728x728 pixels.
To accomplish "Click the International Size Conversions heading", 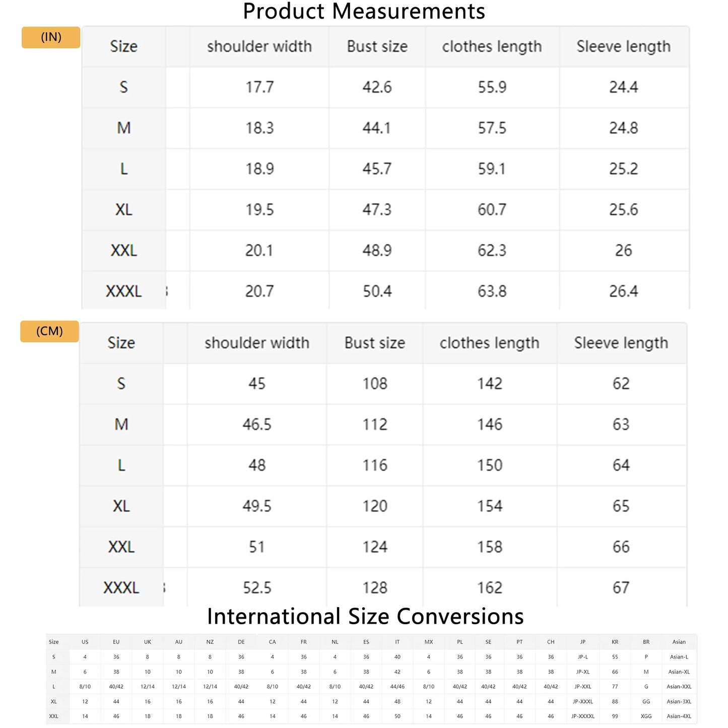I will click(x=365, y=616).
